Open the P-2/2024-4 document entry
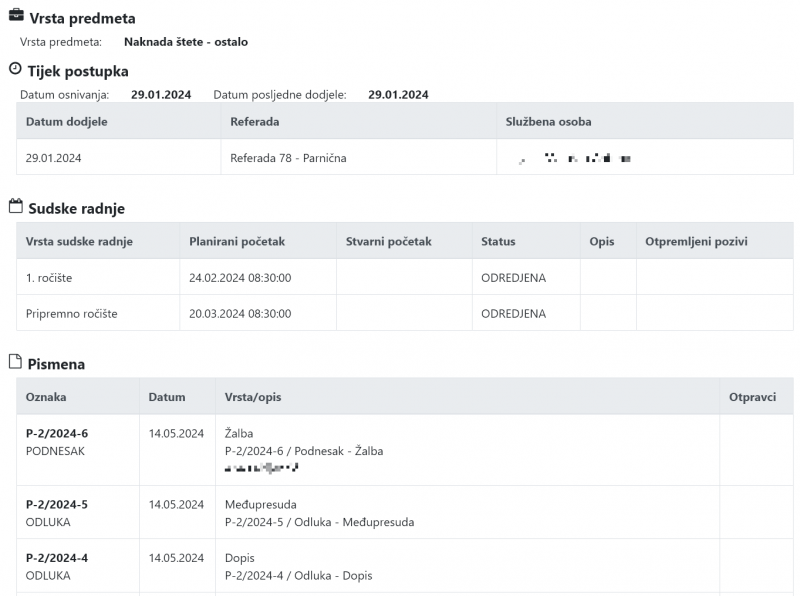The width and height of the screenshot is (800, 596). coord(56,558)
